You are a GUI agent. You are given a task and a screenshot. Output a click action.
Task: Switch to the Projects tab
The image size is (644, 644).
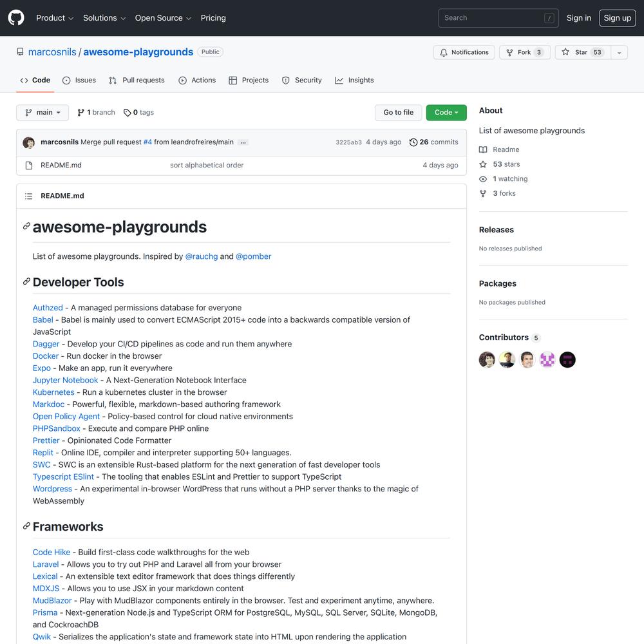(x=249, y=80)
